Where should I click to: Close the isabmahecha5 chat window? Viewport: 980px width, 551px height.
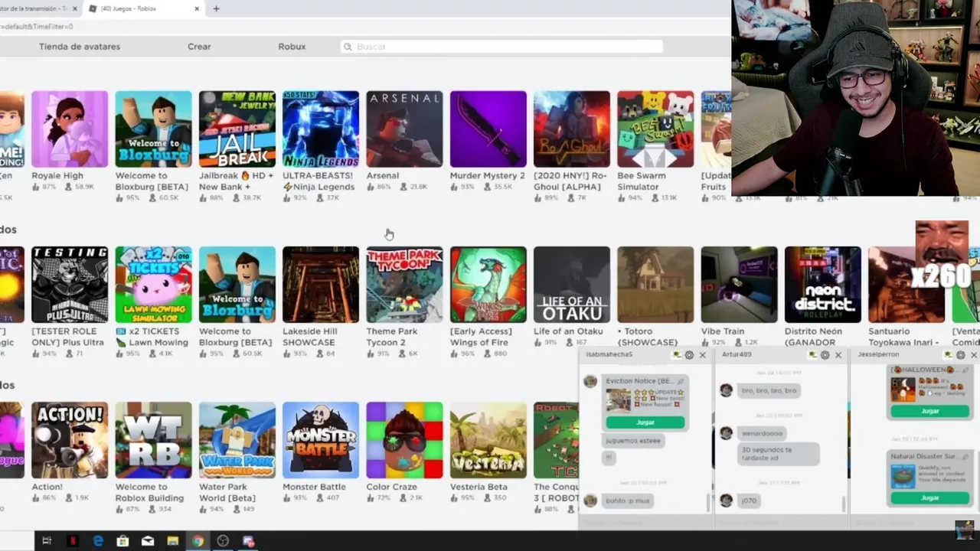coord(702,355)
